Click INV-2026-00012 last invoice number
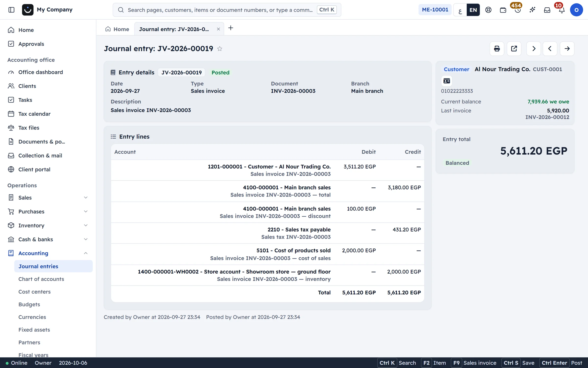This screenshot has width=588, height=368. 547,117
